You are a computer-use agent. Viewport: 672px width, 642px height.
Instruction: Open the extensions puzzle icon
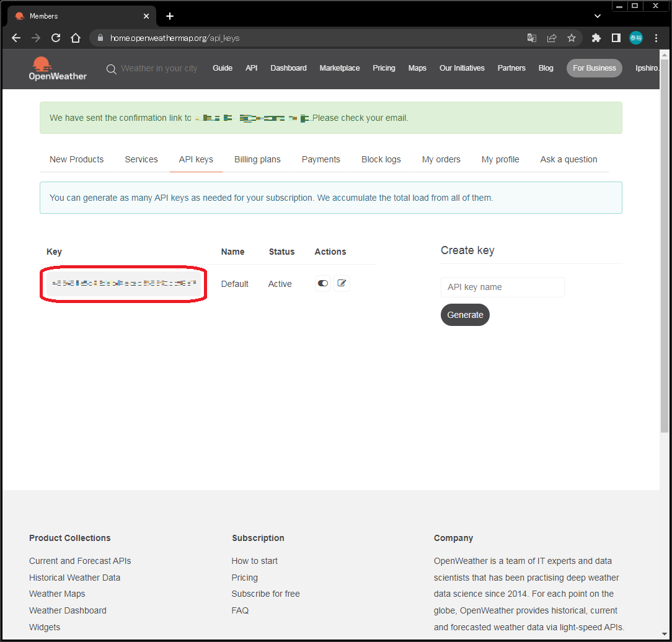(x=596, y=38)
